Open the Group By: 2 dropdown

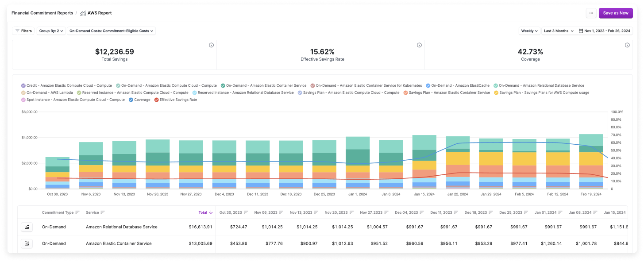(x=51, y=31)
